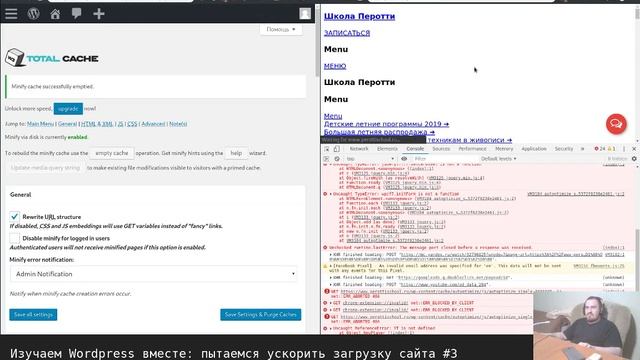Image resolution: width=640 pixels, height=360 pixels.
Task: Open the Школа Перотти heading link
Action: (x=360, y=16)
